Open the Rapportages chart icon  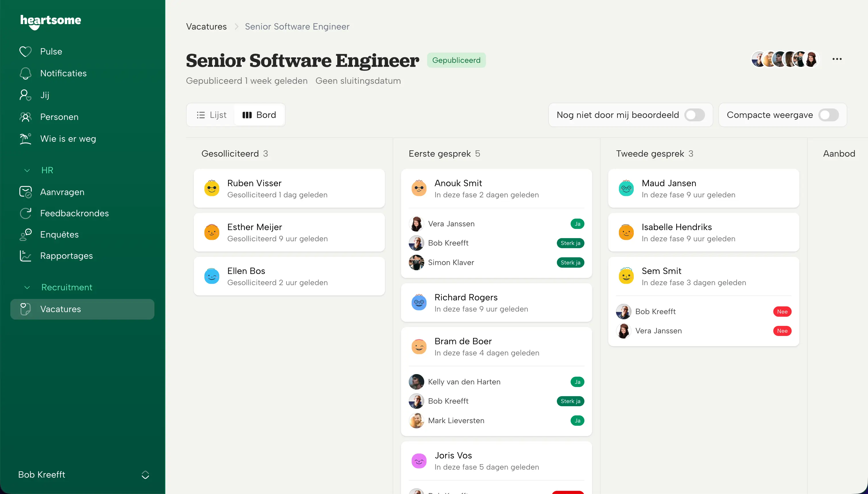pyautogui.click(x=26, y=256)
